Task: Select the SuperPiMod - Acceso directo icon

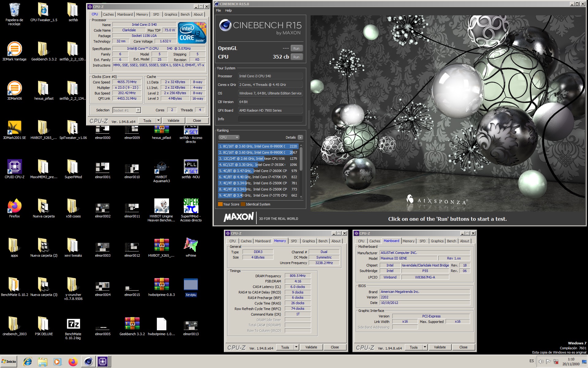Action: click(x=191, y=210)
